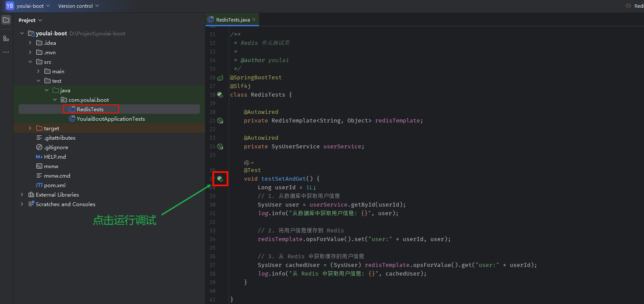The width and height of the screenshot is (644, 304).
Task: Click the com.youlai.boot package icon
Action: tap(64, 100)
